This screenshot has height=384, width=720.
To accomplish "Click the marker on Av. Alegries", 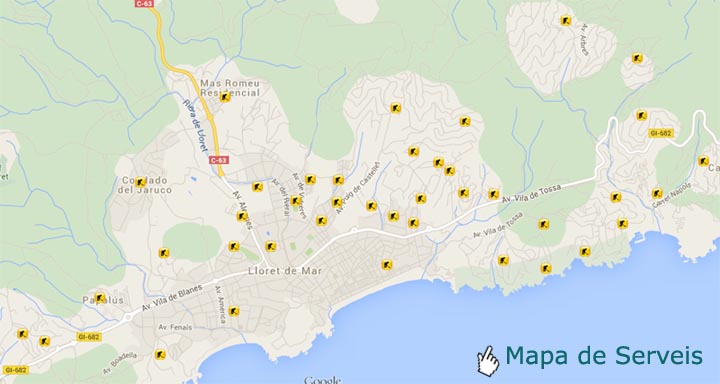I will click(242, 216).
